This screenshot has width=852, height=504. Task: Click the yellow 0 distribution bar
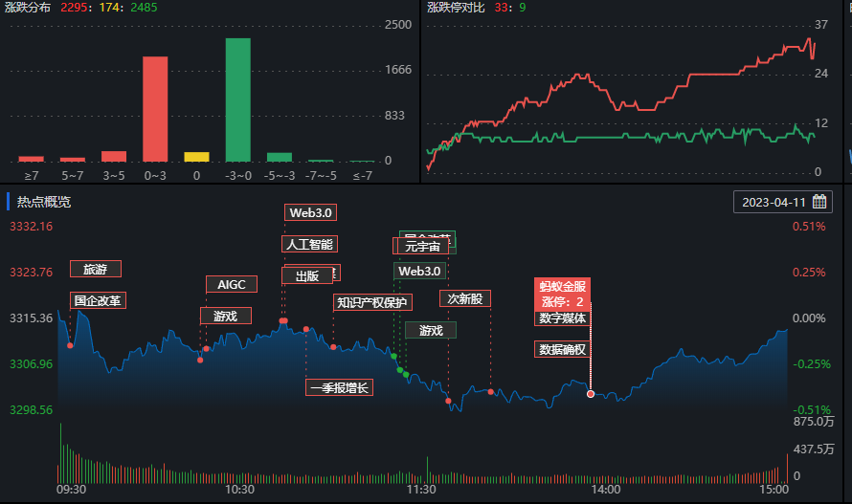pos(196,157)
